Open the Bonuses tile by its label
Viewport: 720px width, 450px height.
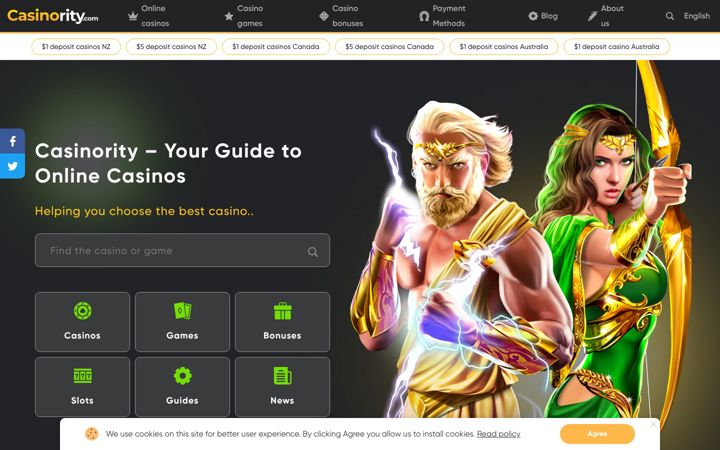coord(282,336)
